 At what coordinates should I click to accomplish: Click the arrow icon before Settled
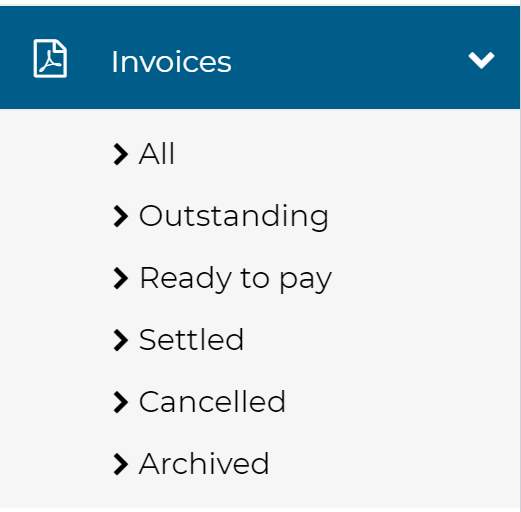(121, 340)
